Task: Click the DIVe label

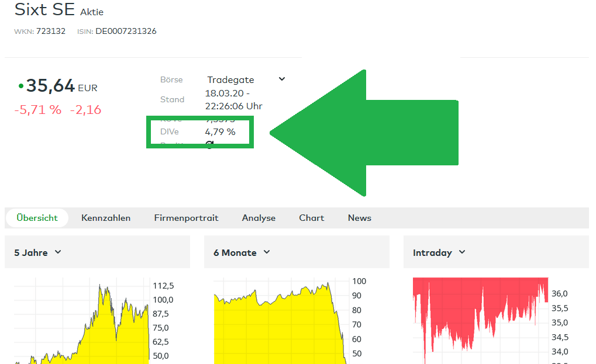Action: [x=170, y=131]
